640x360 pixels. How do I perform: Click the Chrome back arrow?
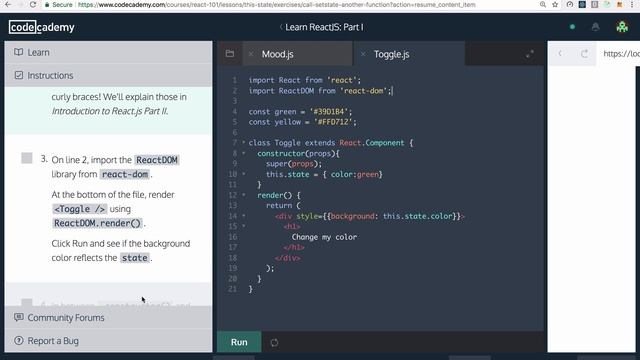point(8,4)
